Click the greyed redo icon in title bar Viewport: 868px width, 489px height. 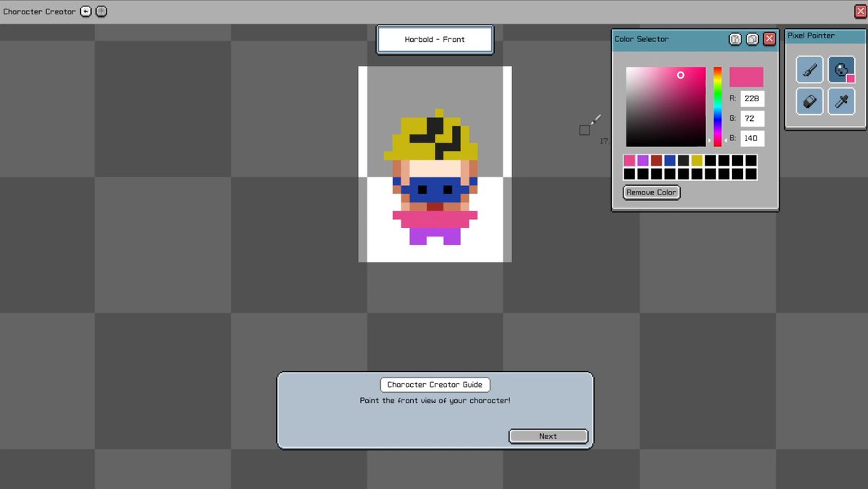[102, 12]
